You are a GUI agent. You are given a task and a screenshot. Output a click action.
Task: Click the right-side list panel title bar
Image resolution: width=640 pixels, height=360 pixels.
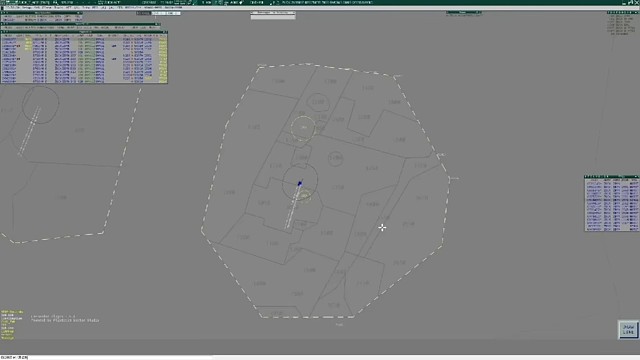pos(612,177)
